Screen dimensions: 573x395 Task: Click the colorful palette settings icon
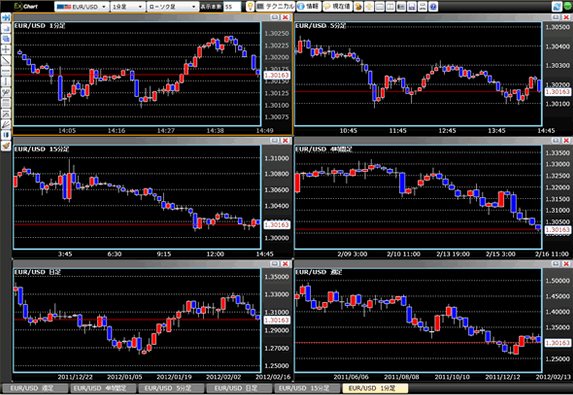point(358,7)
